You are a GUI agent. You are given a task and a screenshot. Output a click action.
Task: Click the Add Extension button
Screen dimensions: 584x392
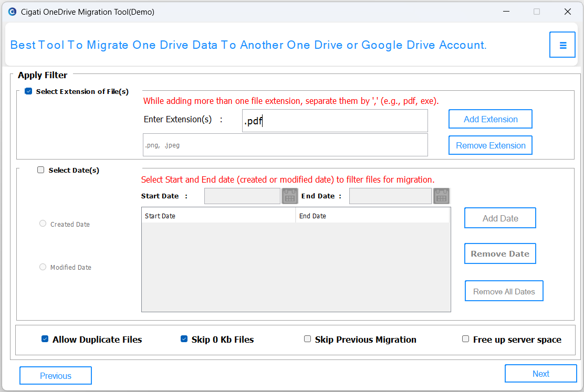491,119
